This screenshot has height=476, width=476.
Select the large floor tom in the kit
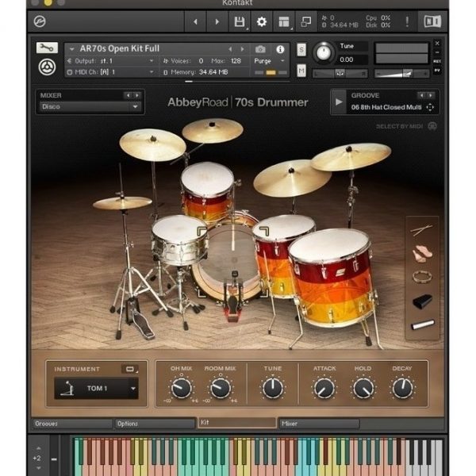[332, 276]
